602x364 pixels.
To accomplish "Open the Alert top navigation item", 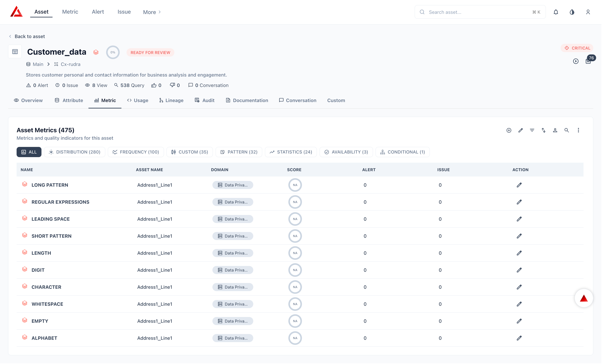I will point(98,12).
